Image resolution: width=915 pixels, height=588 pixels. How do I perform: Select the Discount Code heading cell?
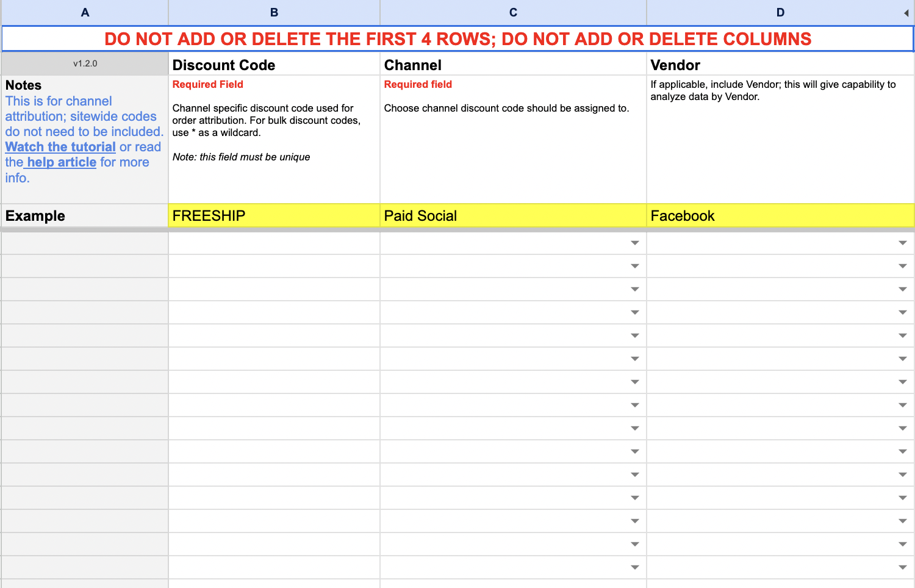274,65
